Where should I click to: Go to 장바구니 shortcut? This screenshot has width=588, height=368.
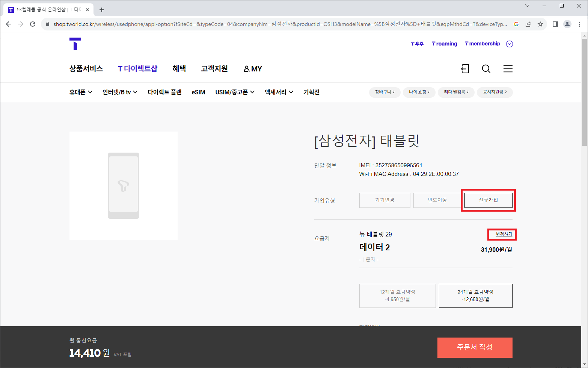click(385, 92)
